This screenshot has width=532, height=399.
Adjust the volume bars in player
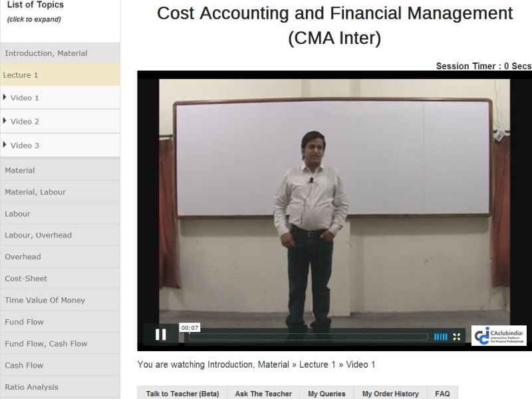point(440,336)
